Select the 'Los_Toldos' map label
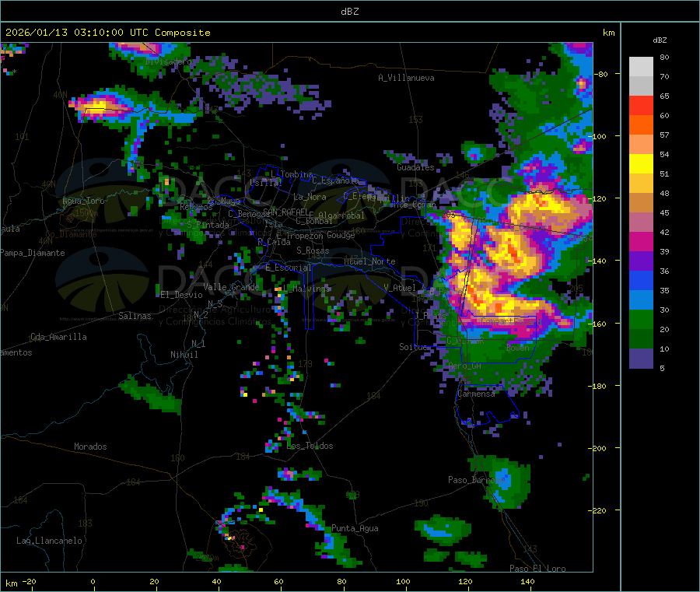Screen dimensions: 700x592 coord(310,446)
